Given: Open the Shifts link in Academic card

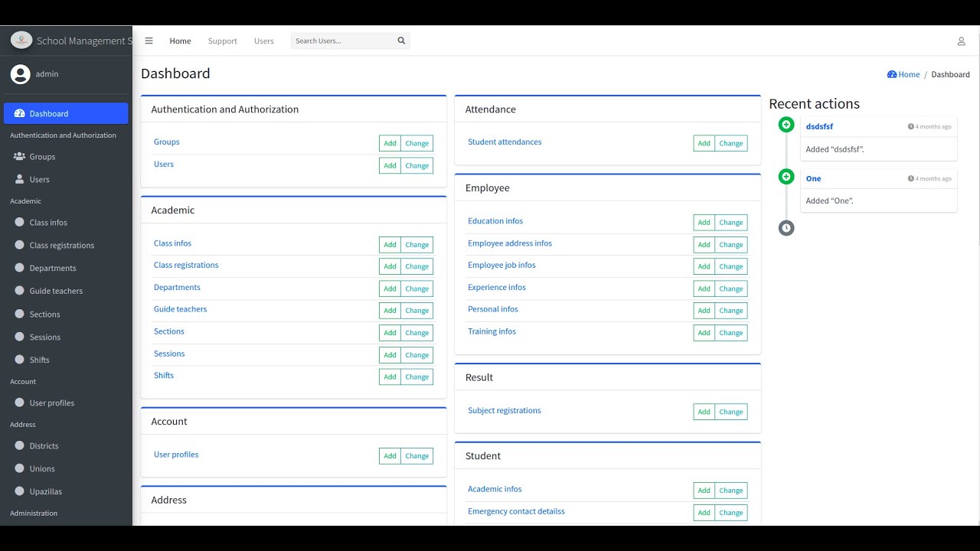Looking at the screenshot, I should pyautogui.click(x=164, y=375).
